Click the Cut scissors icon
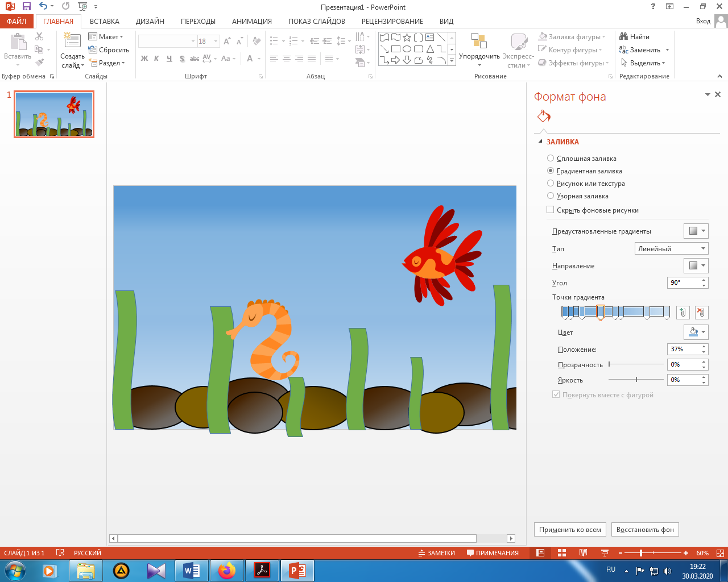The width and height of the screenshot is (728, 582). (x=39, y=36)
